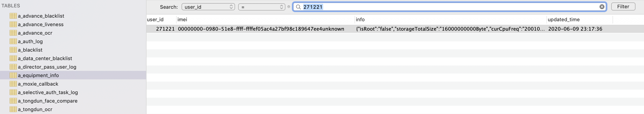Click the a_auth_log table icon
644x114 pixels.
tap(13, 41)
